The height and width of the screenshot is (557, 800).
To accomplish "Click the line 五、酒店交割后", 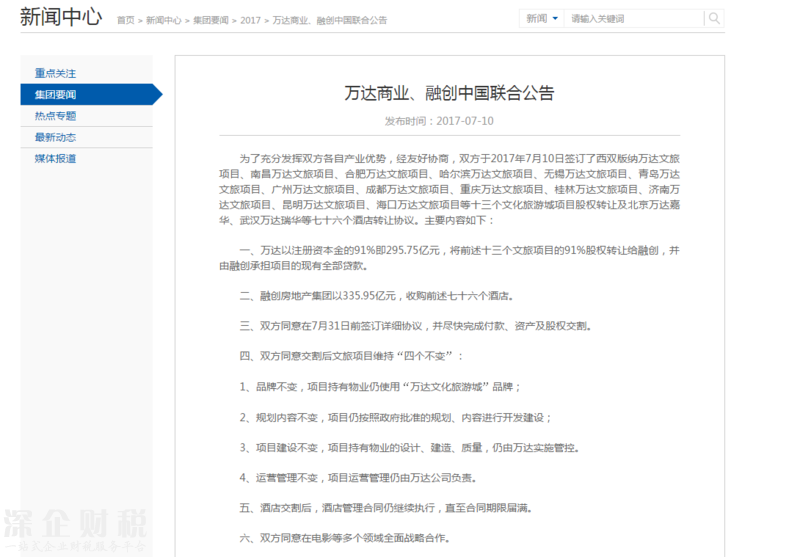I will click(x=386, y=508).
